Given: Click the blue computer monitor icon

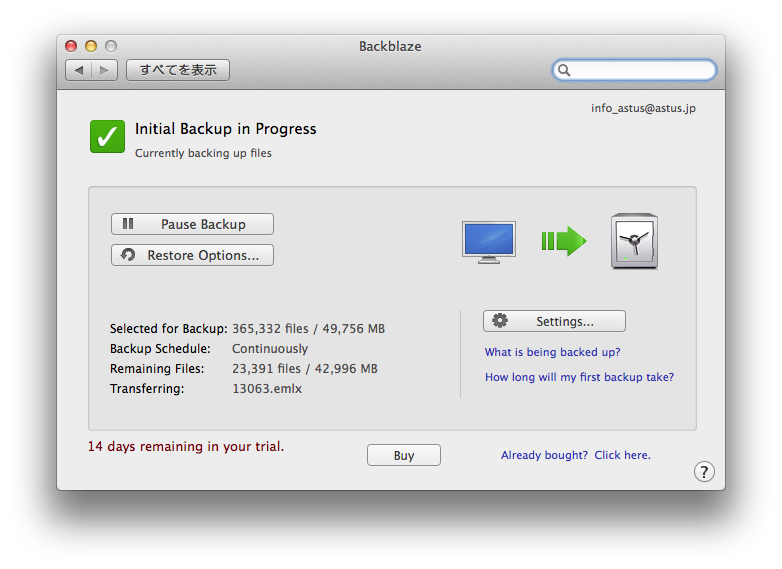Looking at the screenshot, I should [x=489, y=242].
